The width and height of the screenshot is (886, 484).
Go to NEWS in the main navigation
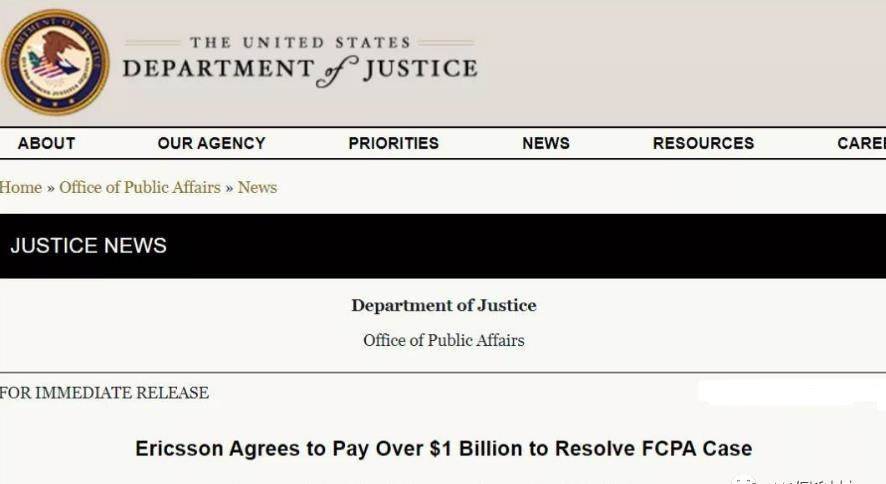click(x=546, y=143)
